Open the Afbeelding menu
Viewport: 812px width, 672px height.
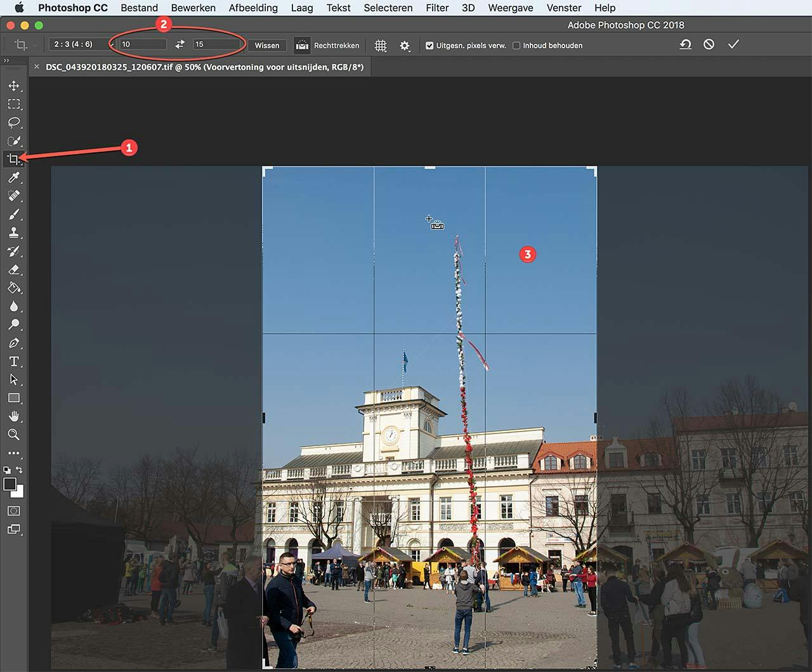(x=253, y=8)
